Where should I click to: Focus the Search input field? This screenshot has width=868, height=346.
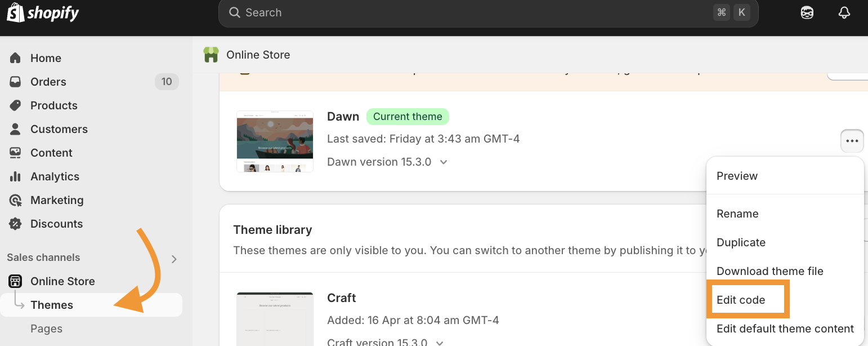point(488,13)
